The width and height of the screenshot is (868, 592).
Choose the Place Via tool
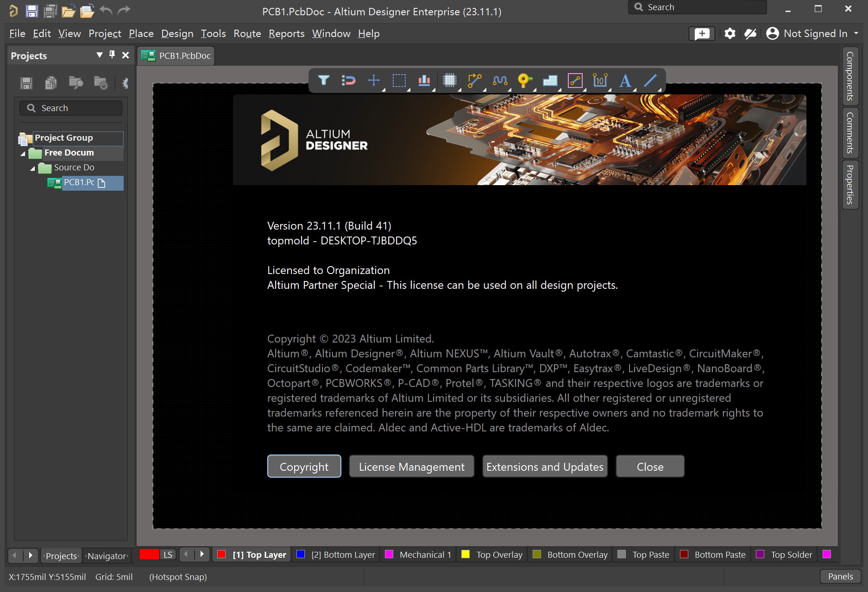pyautogui.click(x=525, y=81)
